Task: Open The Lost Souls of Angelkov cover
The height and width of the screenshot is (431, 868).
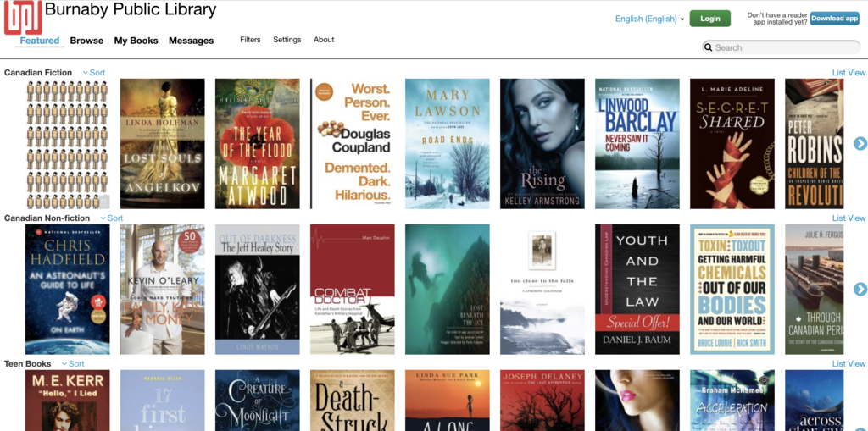Action: pyautogui.click(x=162, y=144)
